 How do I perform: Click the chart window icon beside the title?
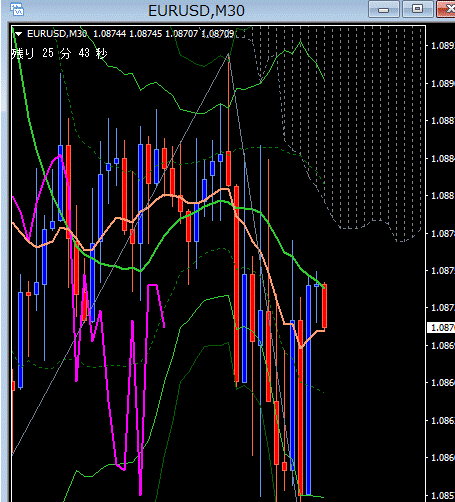17,10
